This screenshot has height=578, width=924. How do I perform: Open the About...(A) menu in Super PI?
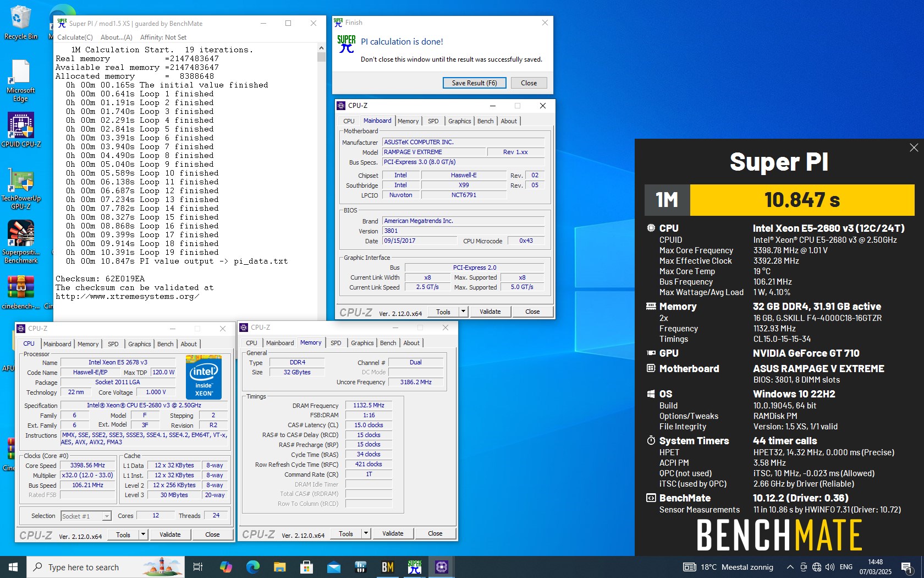[117, 37]
